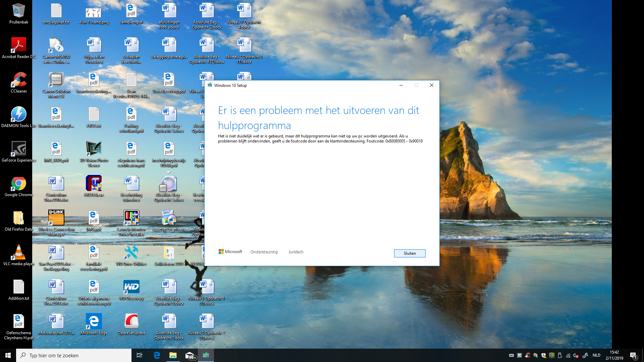
Task: Open the Windows Start menu
Action: tap(8, 355)
